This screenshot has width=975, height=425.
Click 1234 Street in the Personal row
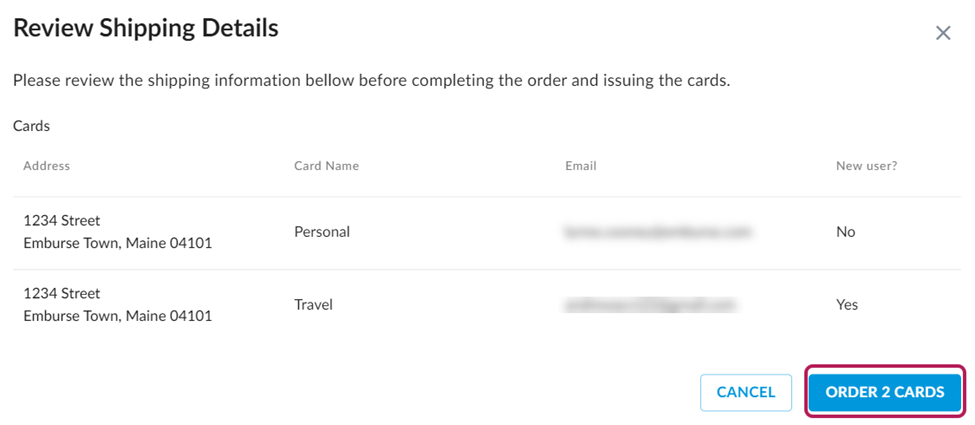(x=62, y=221)
